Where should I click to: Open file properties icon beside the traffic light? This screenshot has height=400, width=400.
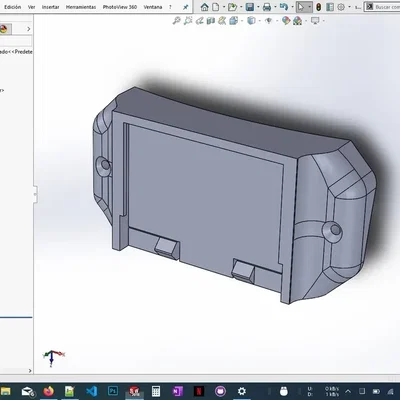[x=330, y=7]
